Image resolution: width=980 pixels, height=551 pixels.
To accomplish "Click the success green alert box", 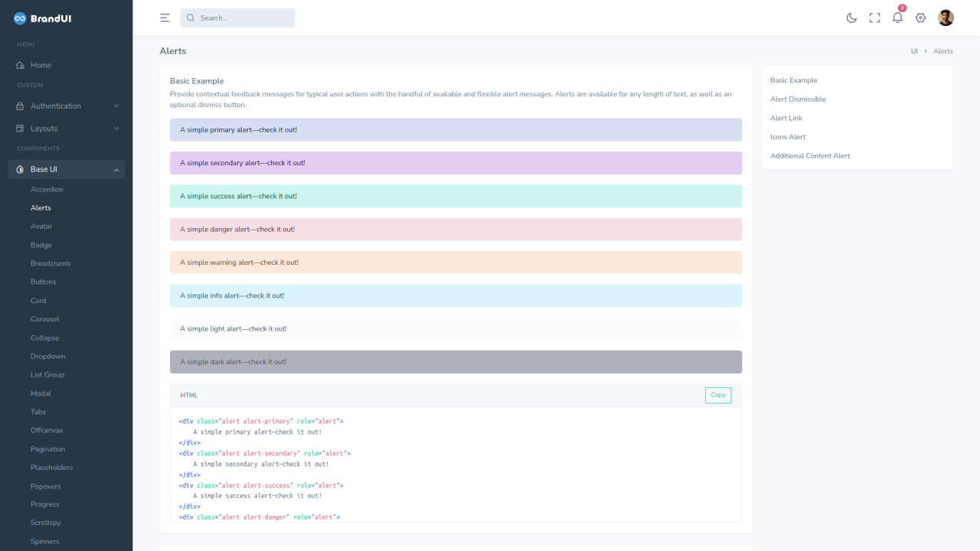I will 456,196.
